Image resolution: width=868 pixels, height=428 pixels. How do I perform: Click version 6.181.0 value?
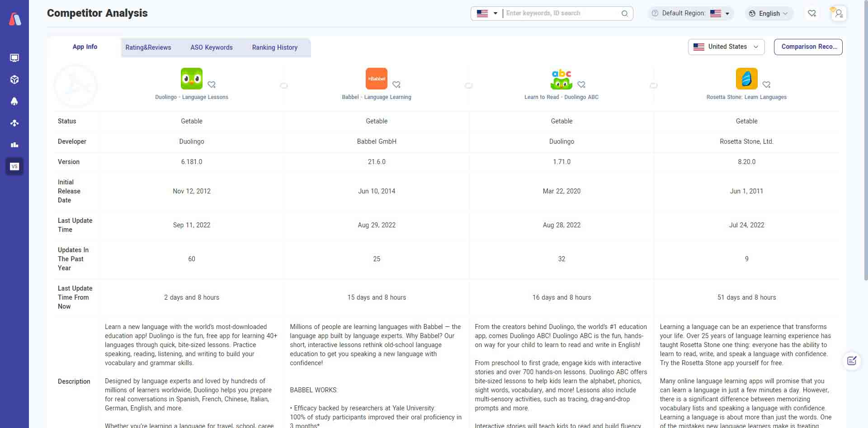[x=192, y=162]
